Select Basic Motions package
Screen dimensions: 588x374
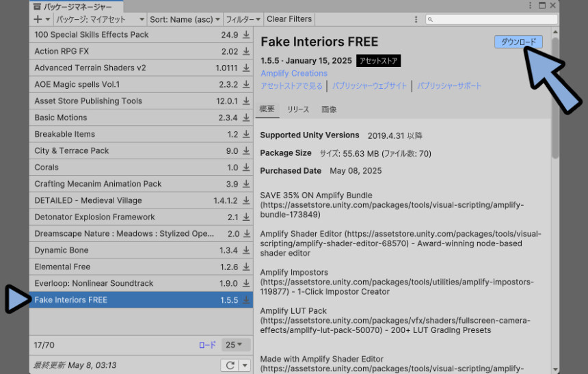pos(141,118)
